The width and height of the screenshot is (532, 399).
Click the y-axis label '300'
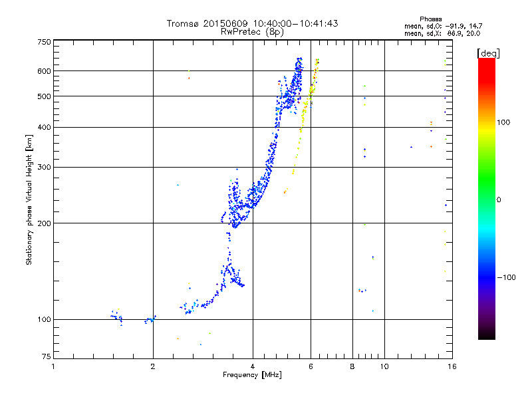coord(44,168)
